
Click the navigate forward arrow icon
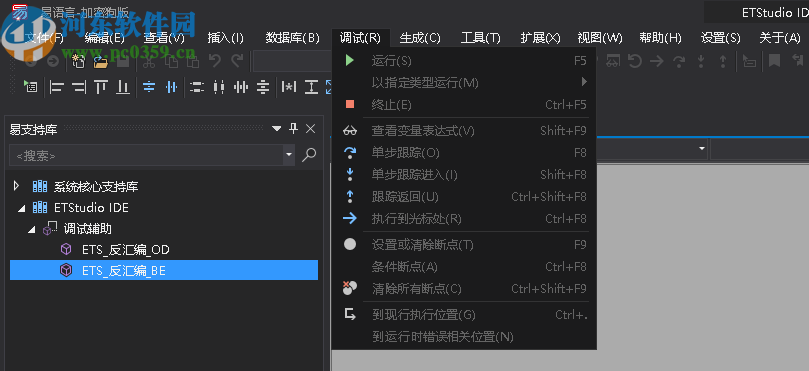coord(53,61)
